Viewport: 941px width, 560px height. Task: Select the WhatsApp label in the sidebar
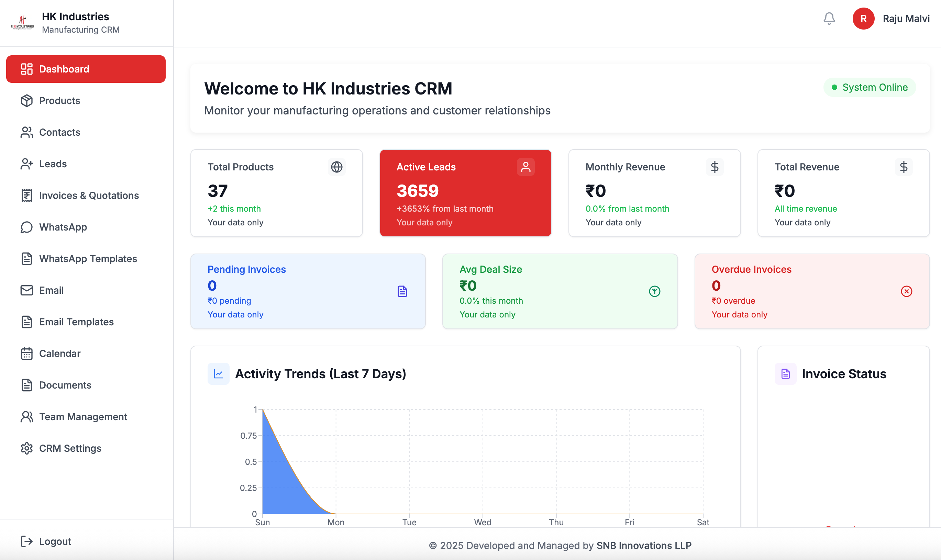[63, 227]
